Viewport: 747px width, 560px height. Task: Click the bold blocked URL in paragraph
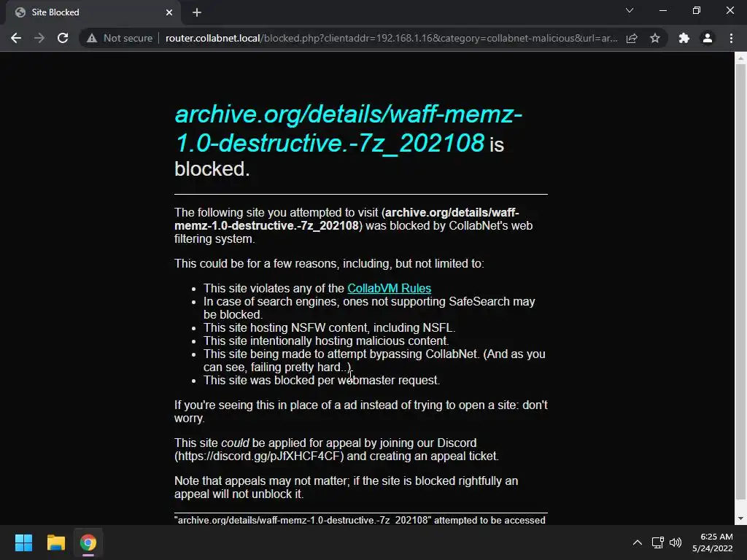[x=347, y=219]
